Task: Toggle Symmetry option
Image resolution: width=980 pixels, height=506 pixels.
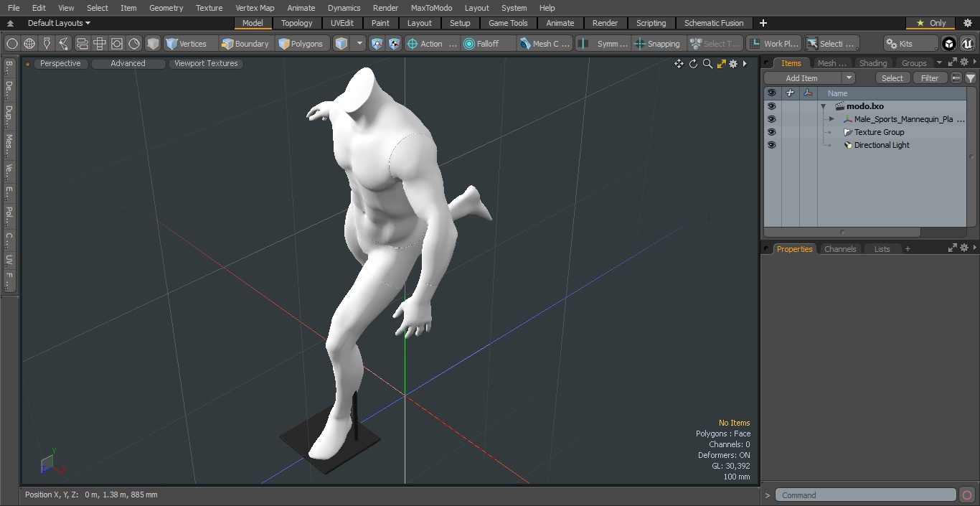Action: (603, 44)
